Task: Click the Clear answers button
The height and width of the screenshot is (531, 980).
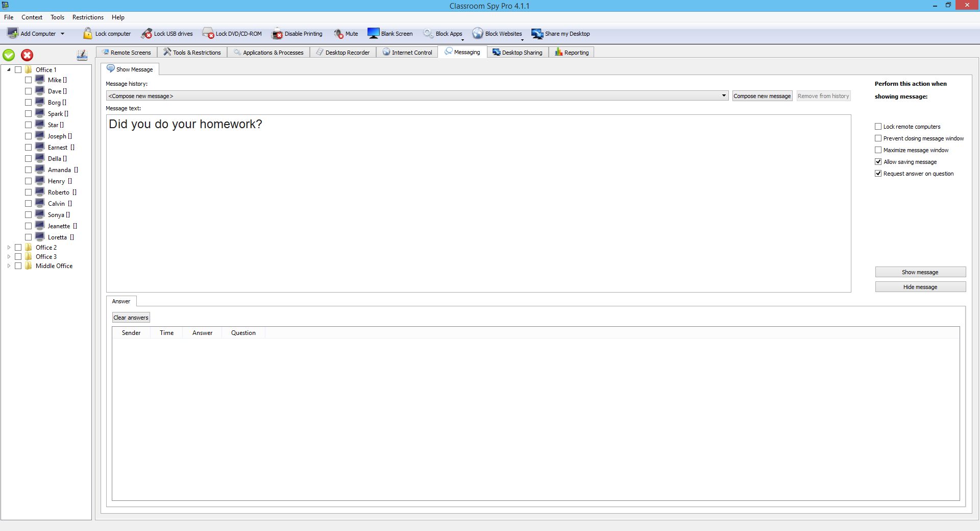Action: click(131, 318)
